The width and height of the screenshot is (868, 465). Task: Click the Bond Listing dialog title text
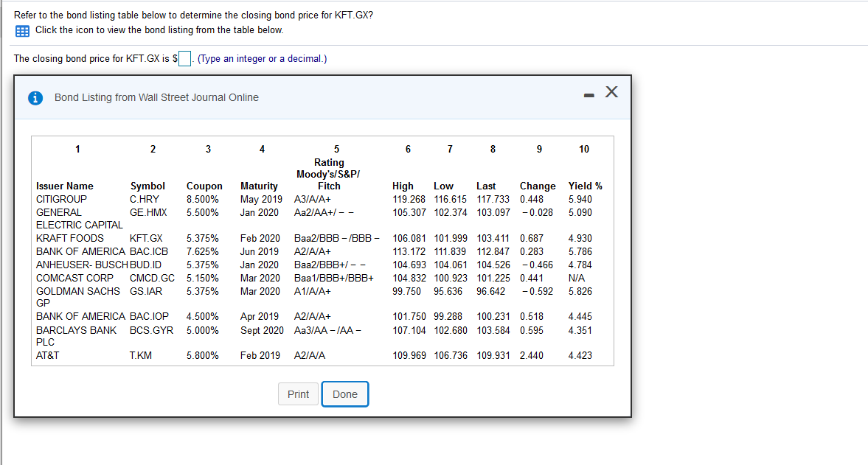pos(156,97)
